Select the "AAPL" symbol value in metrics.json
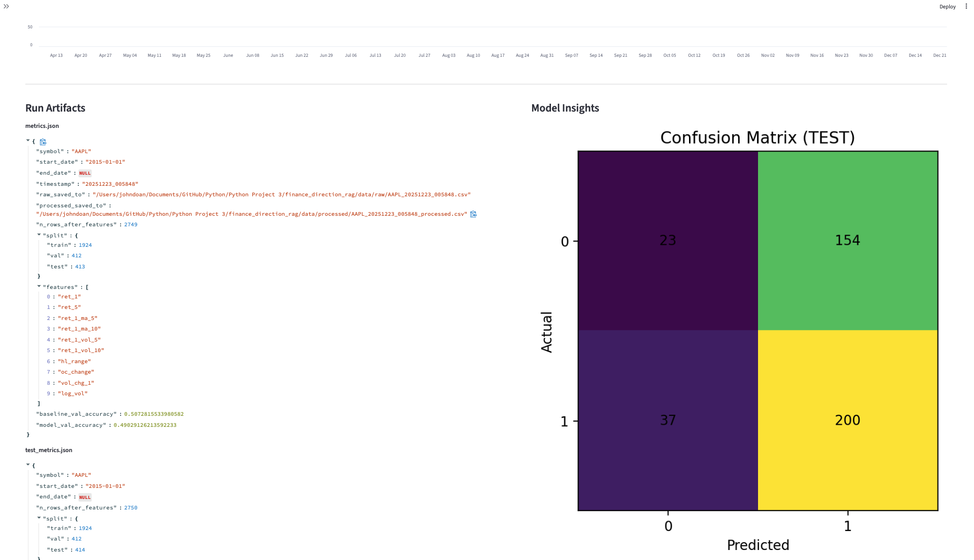The width and height of the screenshot is (974, 560). (x=82, y=151)
